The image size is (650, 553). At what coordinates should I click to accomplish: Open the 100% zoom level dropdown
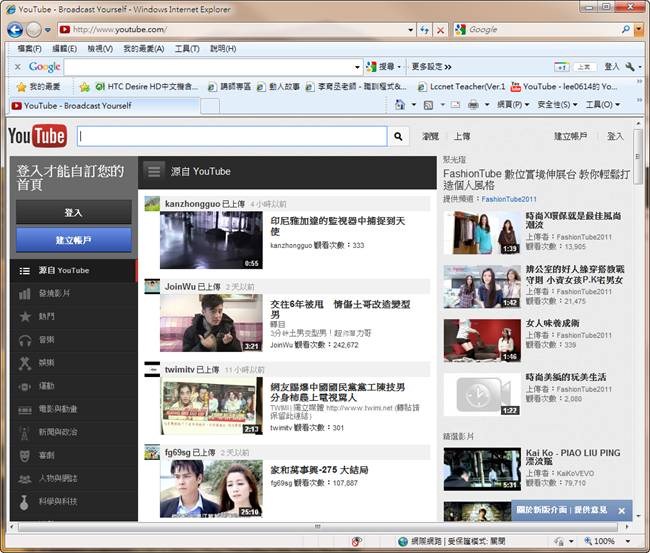(628, 541)
